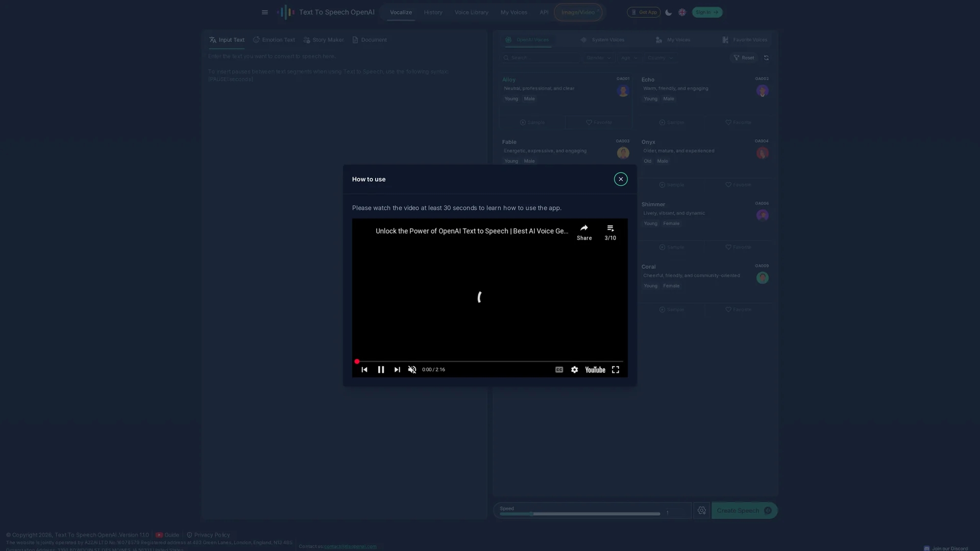The height and width of the screenshot is (551, 980).
Task: Select the Coral voice avatar
Action: point(762,278)
